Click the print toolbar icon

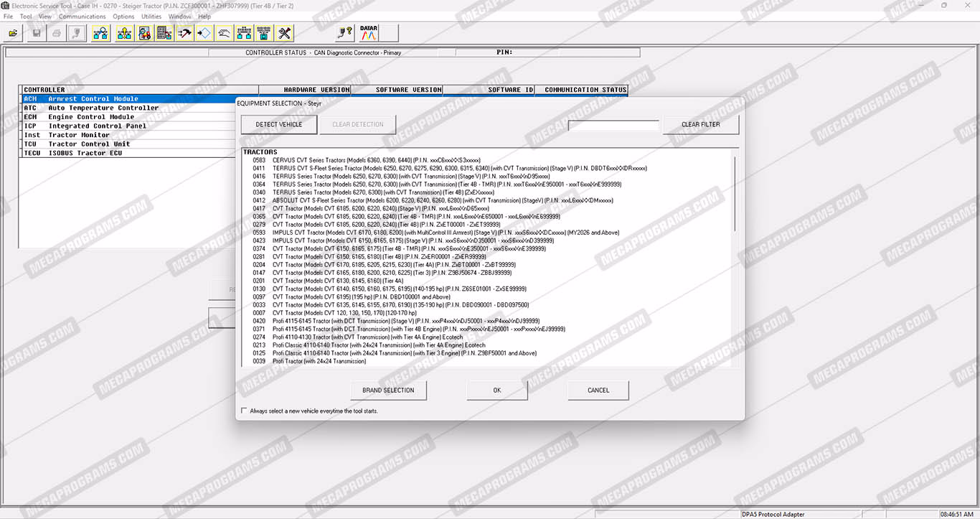pos(57,33)
